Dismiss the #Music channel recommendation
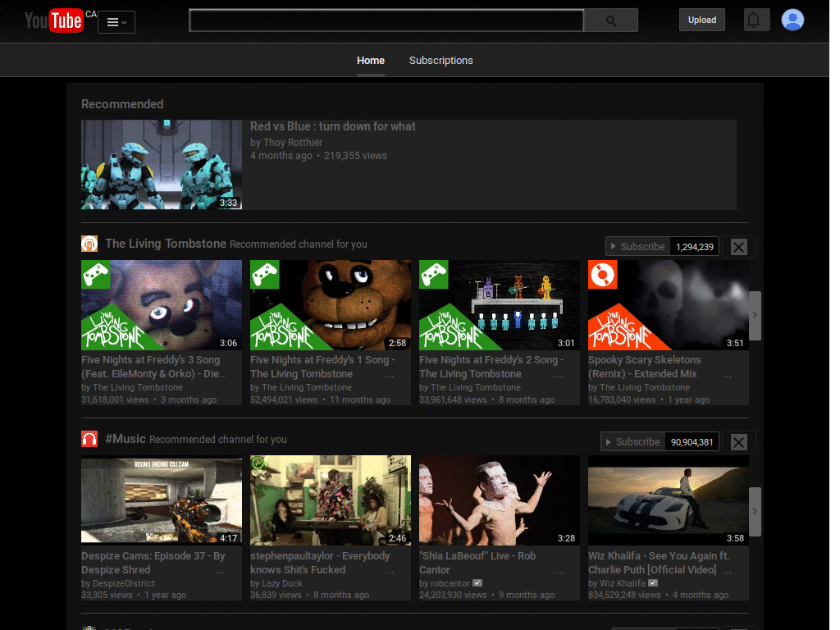 738,442
